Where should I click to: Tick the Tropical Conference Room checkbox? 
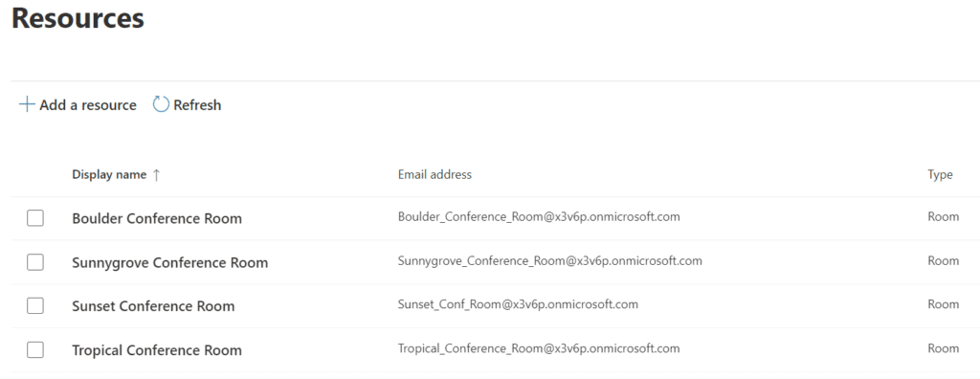pos(35,349)
